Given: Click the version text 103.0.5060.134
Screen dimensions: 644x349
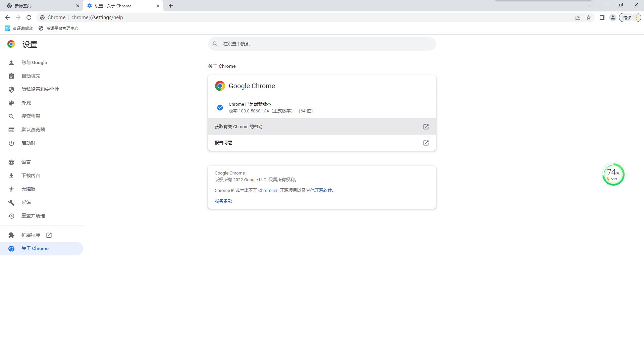Looking at the screenshot, I should point(254,111).
